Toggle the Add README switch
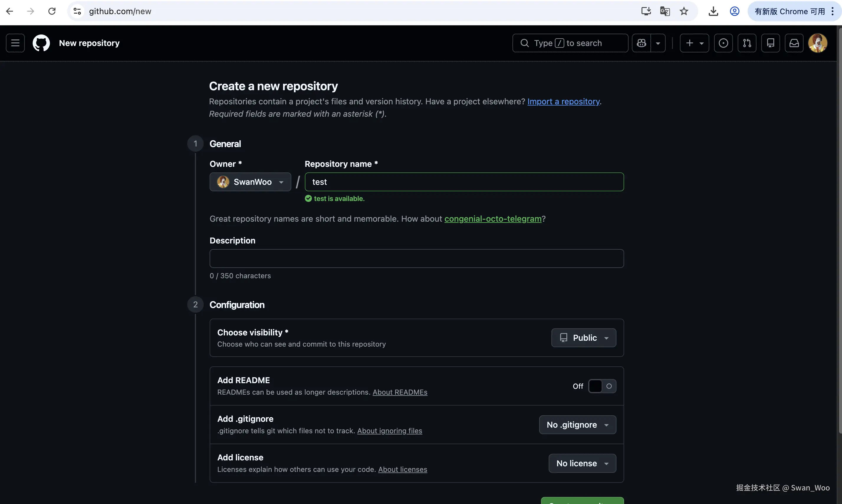The image size is (842, 504). click(602, 386)
